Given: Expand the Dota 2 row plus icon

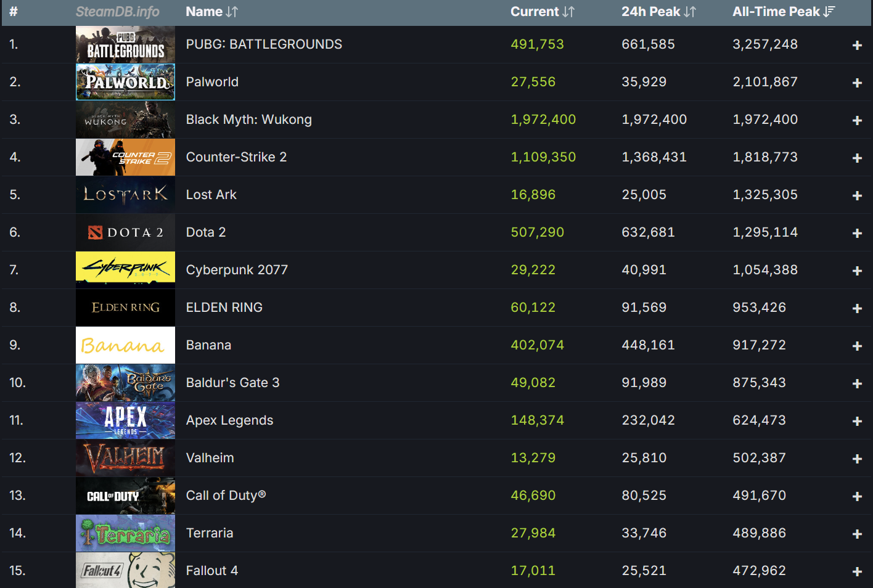Looking at the screenshot, I should 857,233.
